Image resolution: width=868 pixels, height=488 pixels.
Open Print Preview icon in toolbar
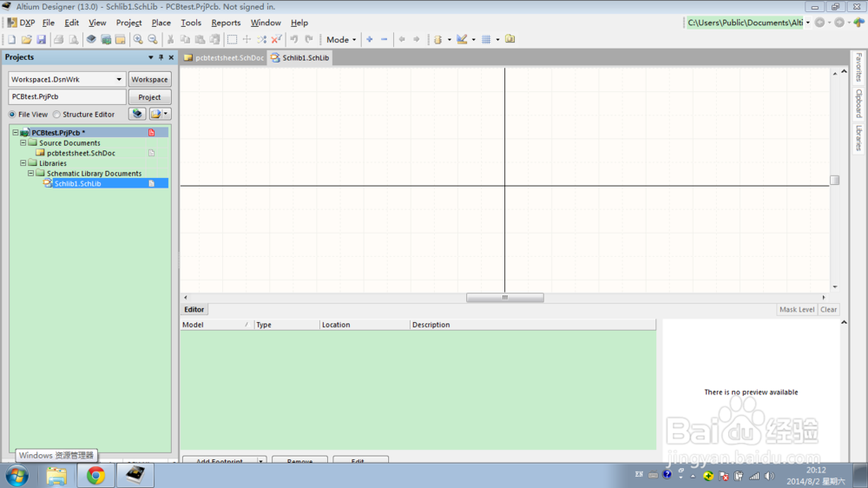point(73,39)
